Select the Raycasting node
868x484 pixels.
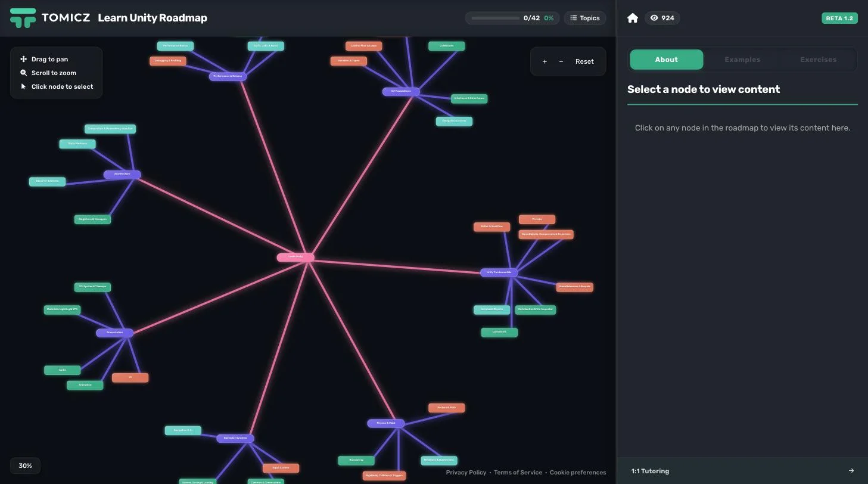[356, 460]
